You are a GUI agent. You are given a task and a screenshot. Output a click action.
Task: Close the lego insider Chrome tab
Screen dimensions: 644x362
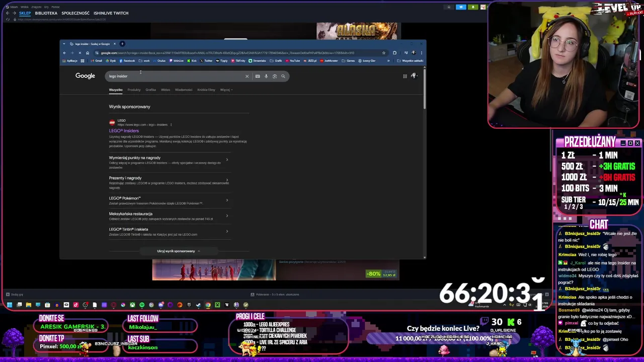(x=115, y=44)
